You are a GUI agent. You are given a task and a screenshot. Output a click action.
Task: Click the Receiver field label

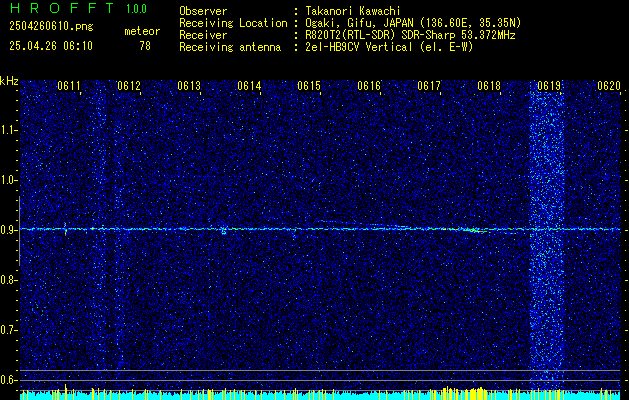(203, 35)
